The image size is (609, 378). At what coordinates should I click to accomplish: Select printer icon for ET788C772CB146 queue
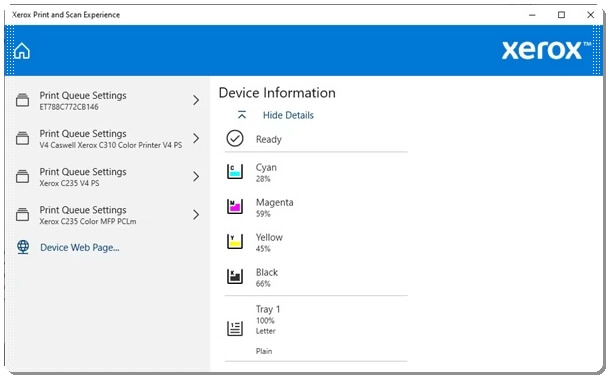(23, 100)
